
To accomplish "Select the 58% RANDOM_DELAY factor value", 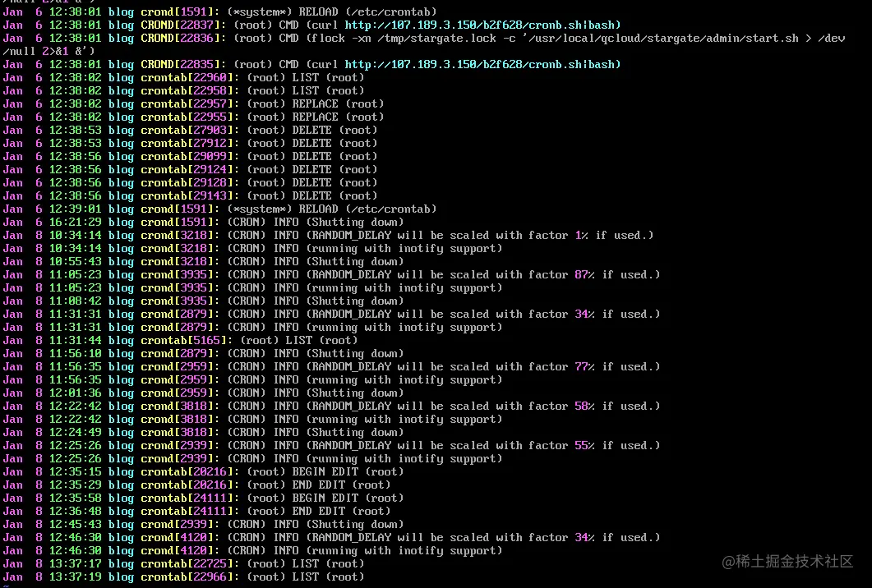I will pos(585,407).
